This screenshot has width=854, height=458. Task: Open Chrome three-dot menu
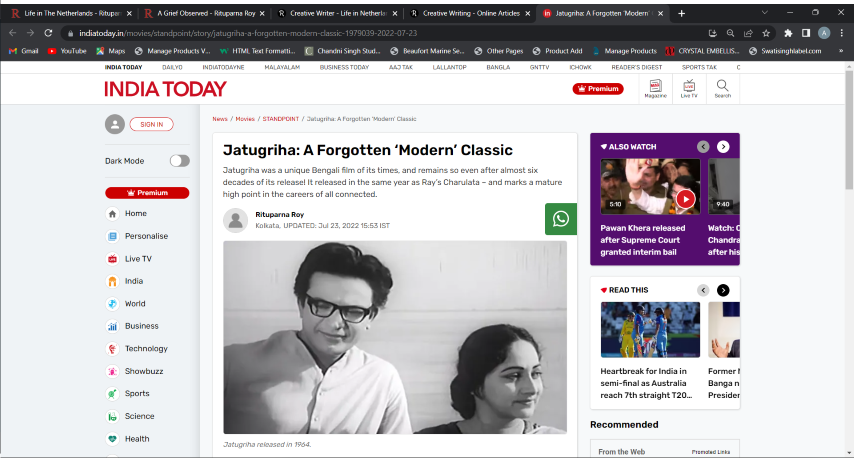[x=842, y=33]
